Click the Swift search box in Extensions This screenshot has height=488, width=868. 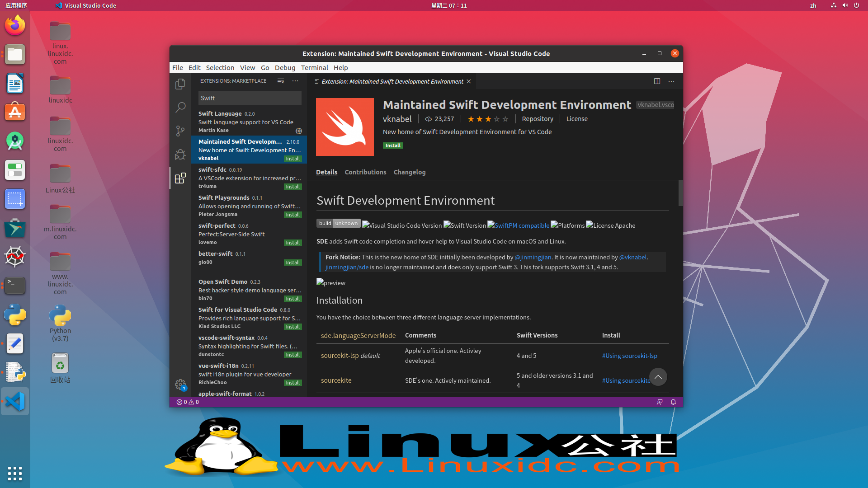pos(250,98)
